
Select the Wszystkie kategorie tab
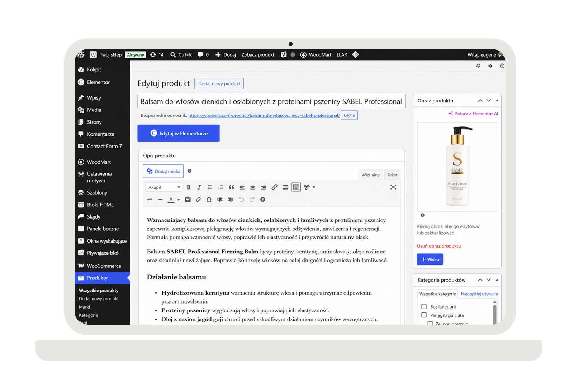(x=437, y=294)
